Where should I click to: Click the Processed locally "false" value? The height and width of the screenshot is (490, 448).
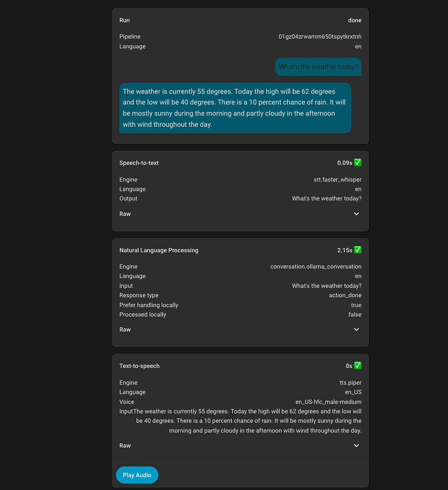[x=355, y=314]
